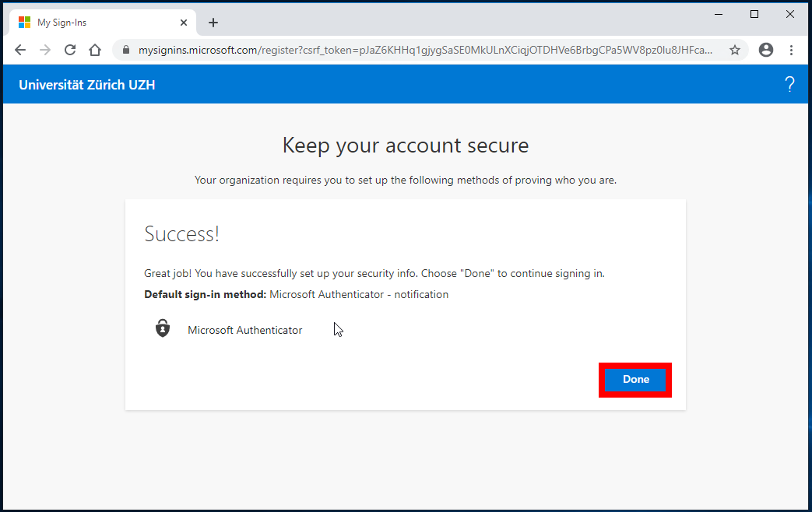This screenshot has width=812, height=512.
Task: Open the Chrome three-dot menu
Action: pos(792,50)
